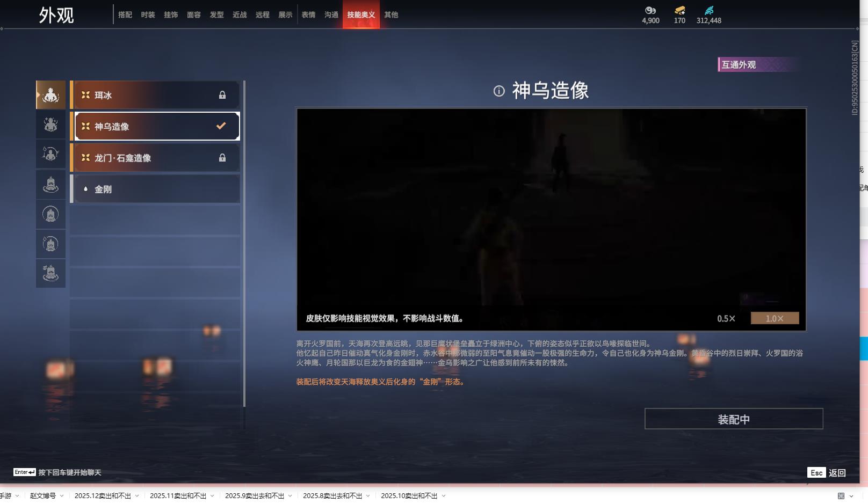
Task: Select the bell-with-circular-arrow skill category icon
Action: coord(50,244)
